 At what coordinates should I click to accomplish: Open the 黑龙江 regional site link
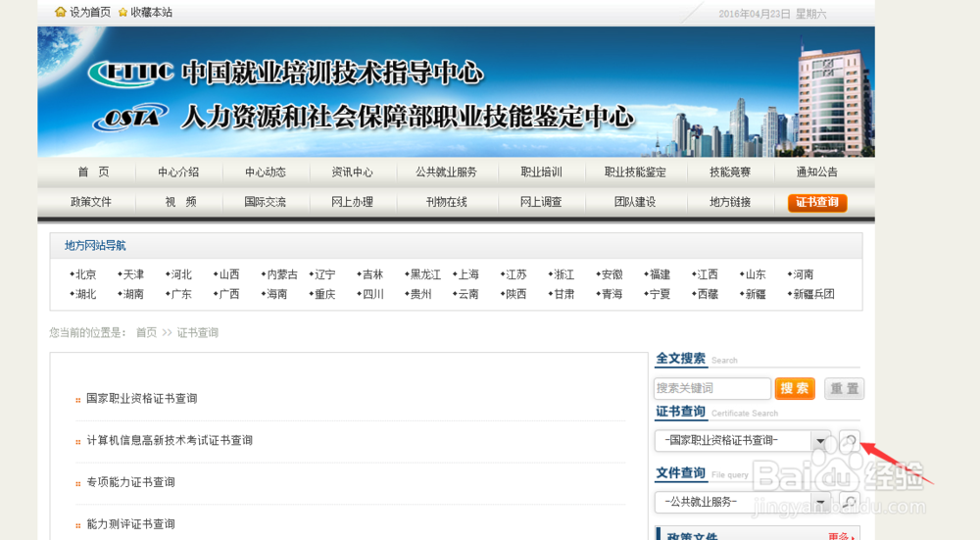point(425,274)
